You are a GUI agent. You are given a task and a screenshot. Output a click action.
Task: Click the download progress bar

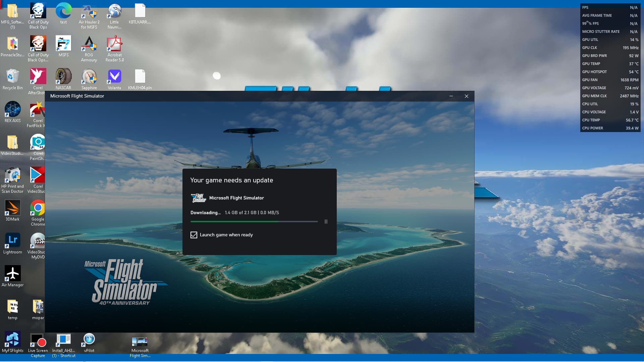pos(254,222)
